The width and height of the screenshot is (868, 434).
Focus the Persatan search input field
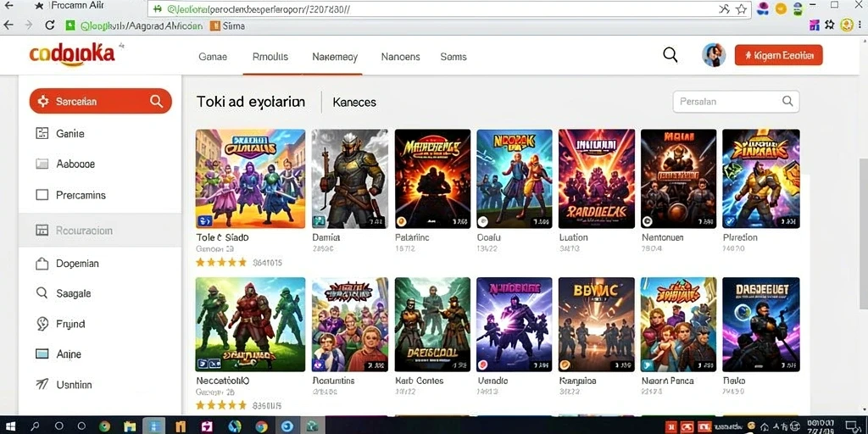[736, 102]
